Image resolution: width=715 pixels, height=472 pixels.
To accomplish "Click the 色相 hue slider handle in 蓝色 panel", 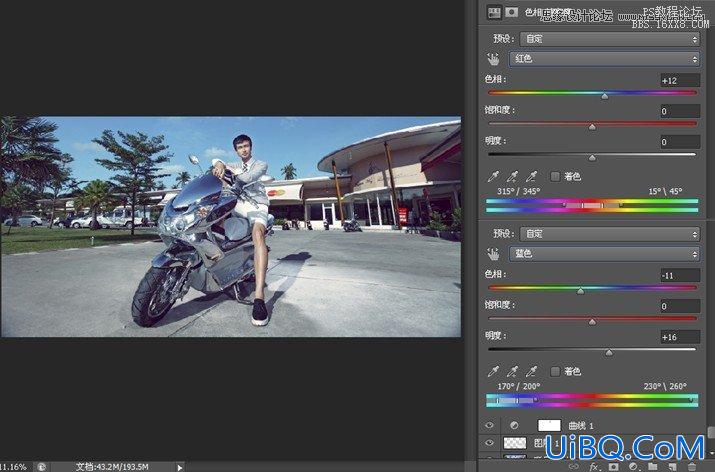I will click(580, 290).
